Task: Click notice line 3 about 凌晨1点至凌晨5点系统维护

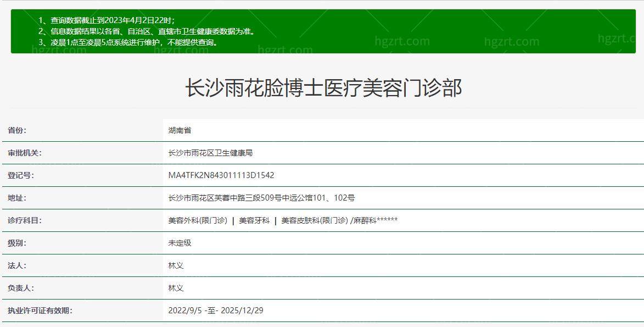Action: [x=128, y=42]
